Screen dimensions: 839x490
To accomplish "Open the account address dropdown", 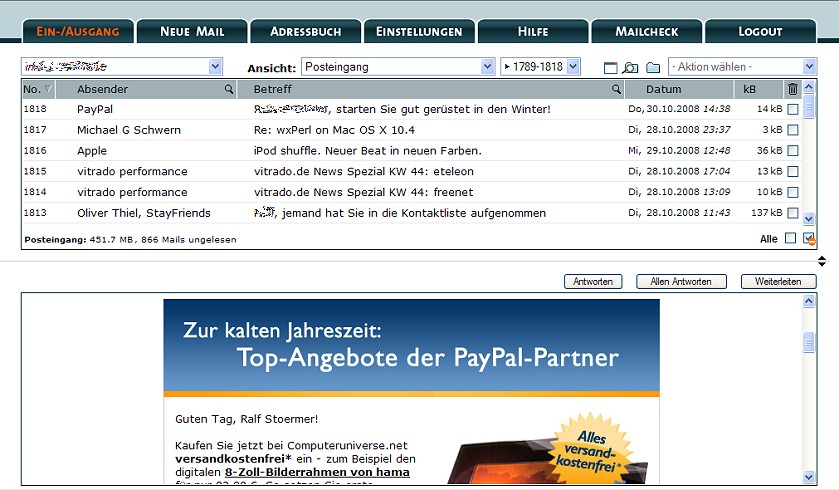I will click(122, 67).
